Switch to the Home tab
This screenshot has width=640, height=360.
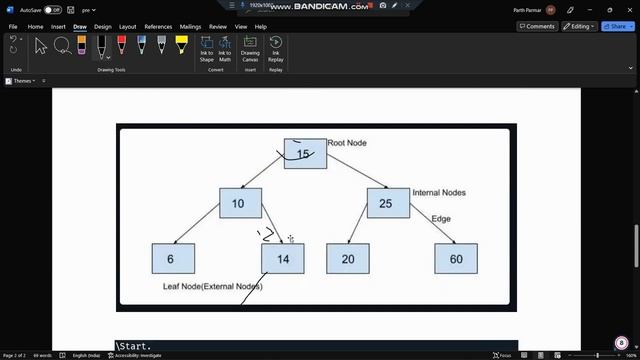pyautogui.click(x=36, y=27)
